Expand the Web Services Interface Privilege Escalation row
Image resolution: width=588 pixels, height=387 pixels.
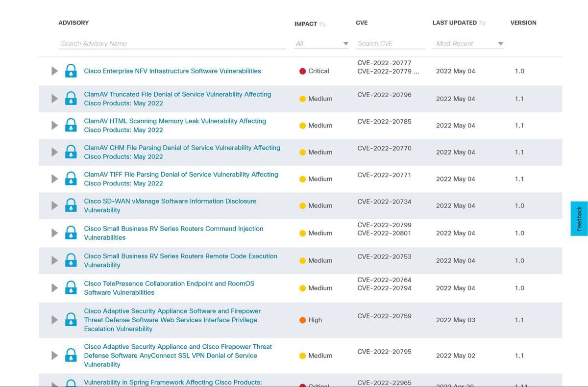(x=55, y=320)
